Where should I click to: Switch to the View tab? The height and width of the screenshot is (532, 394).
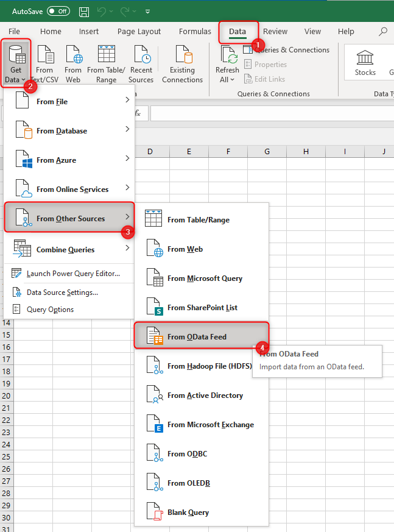(x=312, y=31)
